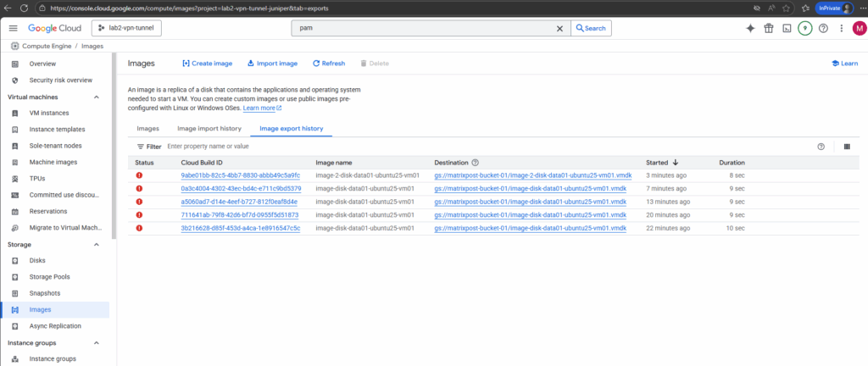Add page to favorites star icon
Viewport: 868px width, 366px height.
786,8
